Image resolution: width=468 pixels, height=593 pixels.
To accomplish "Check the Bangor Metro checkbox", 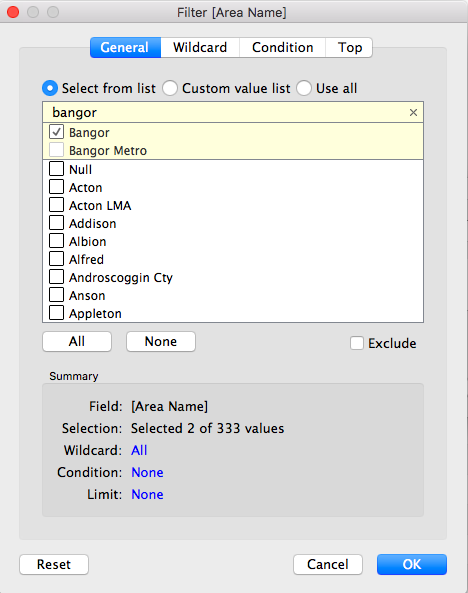I will click(x=56, y=150).
